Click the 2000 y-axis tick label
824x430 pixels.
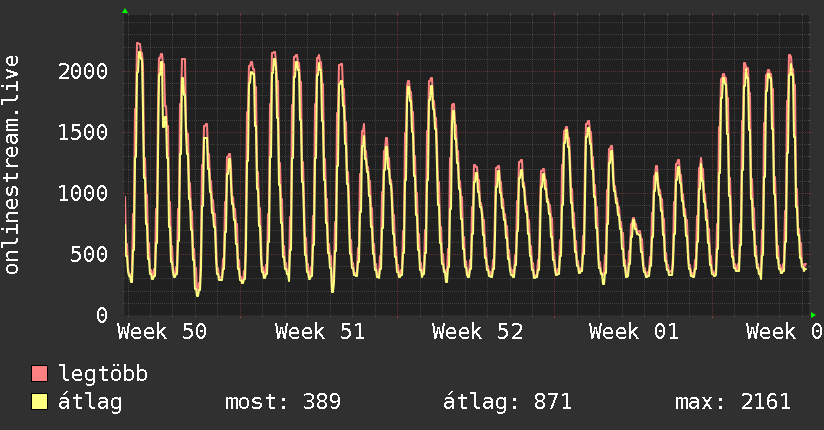(83, 71)
